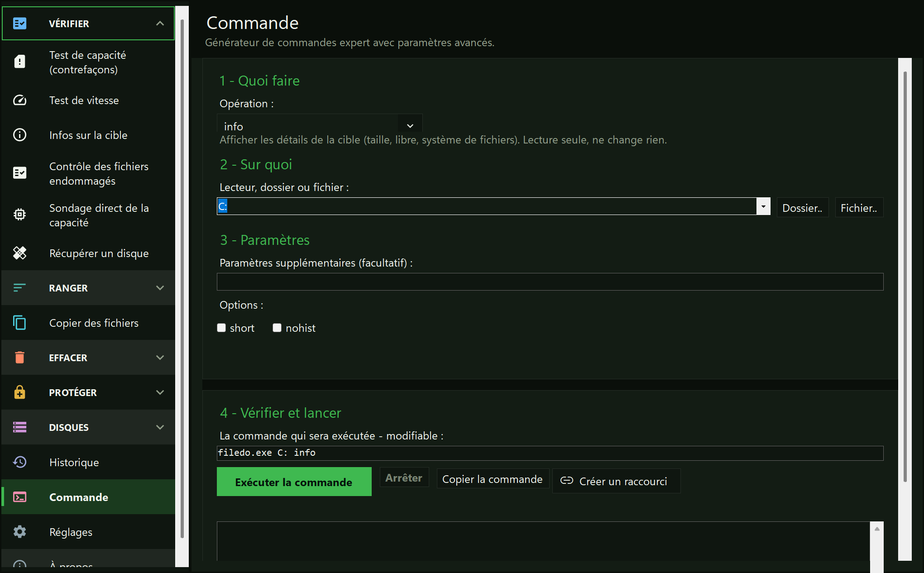Click Copier la commande button

(x=493, y=479)
